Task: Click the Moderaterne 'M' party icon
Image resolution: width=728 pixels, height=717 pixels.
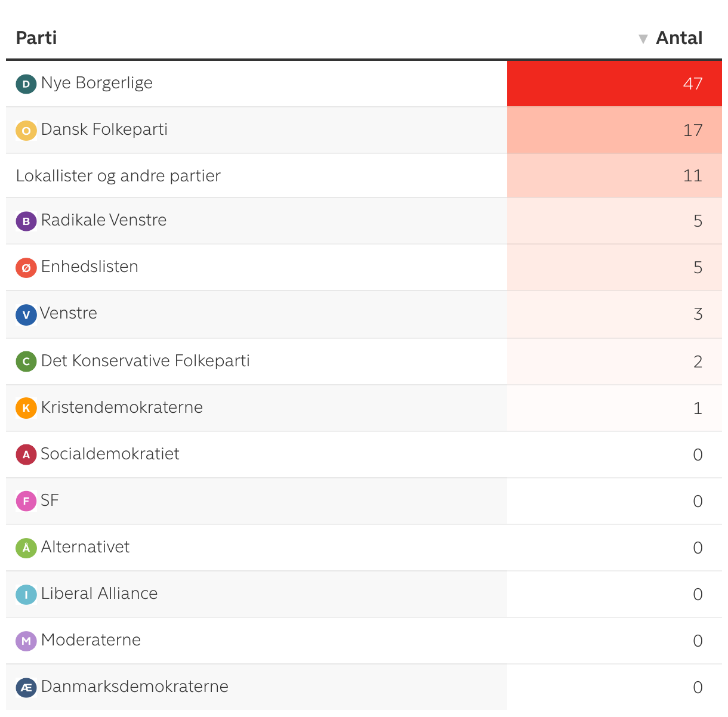Action: pos(26,641)
